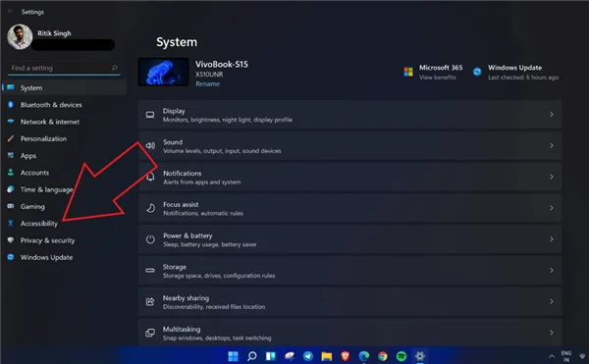Open Windows Start menu icon on taskbar
Image resolution: width=589 pixels, height=364 pixels.
point(233,356)
